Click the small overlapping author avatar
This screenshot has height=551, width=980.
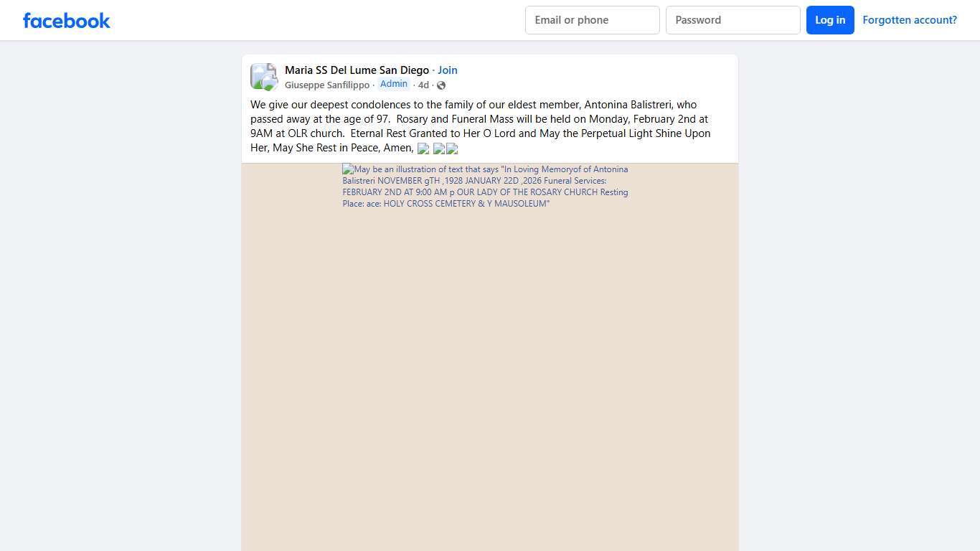270,83
